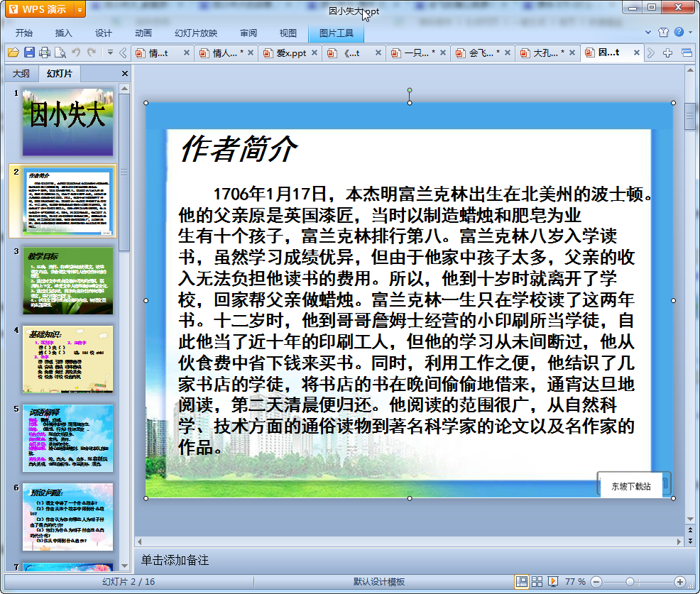Switch to Normal view in the status bar
The width and height of the screenshot is (700, 594).
pos(521,581)
